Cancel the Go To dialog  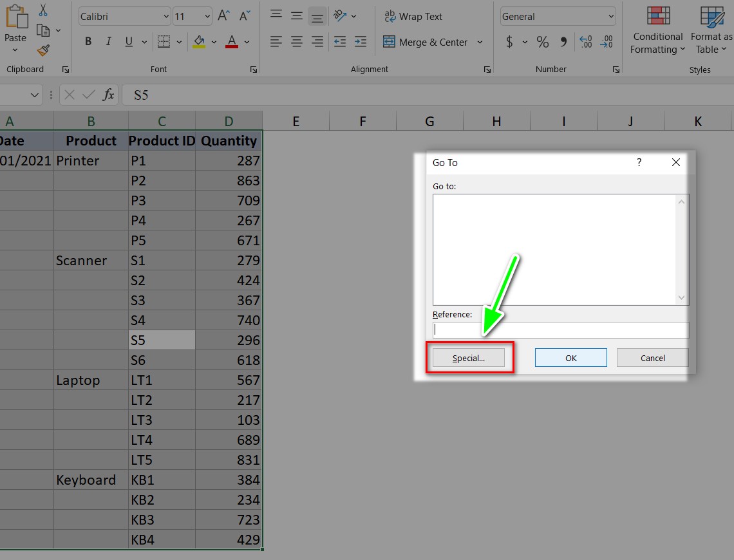pyautogui.click(x=652, y=358)
